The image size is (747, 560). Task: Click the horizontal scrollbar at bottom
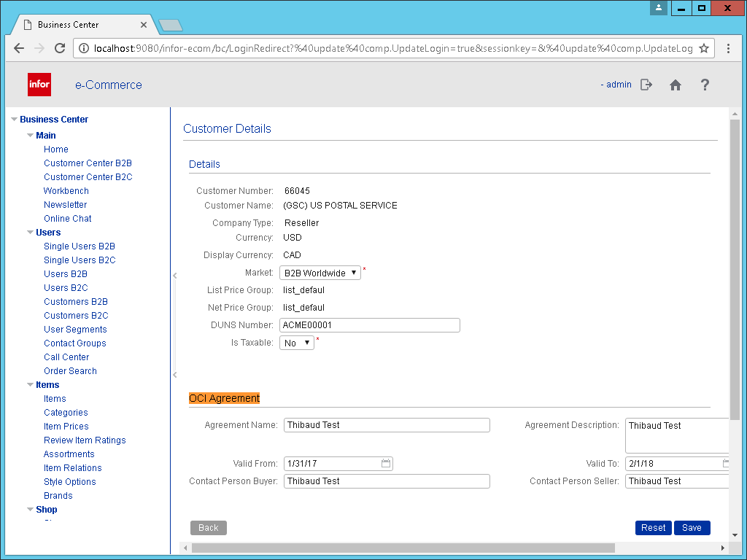click(403, 548)
